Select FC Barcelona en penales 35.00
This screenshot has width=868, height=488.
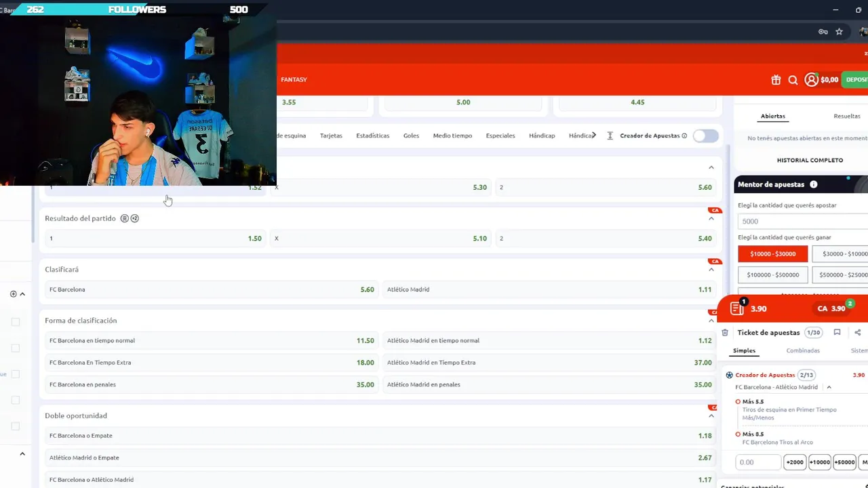[x=212, y=384]
